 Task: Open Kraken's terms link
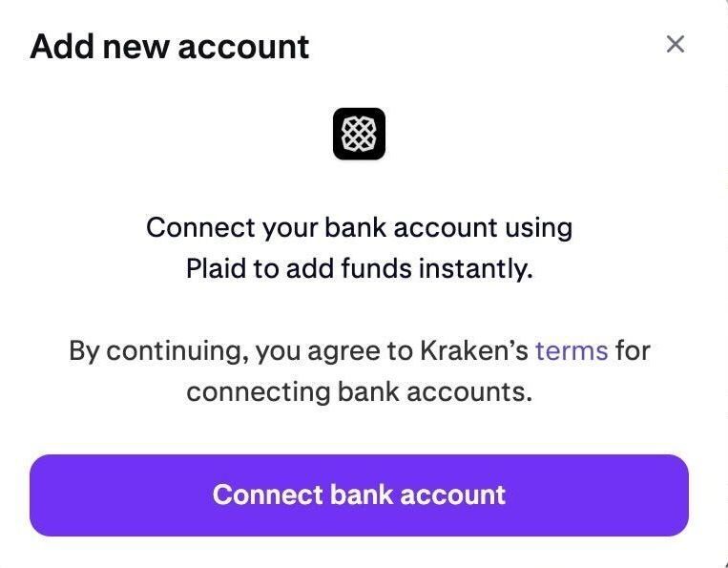pyautogui.click(x=572, y=350)
